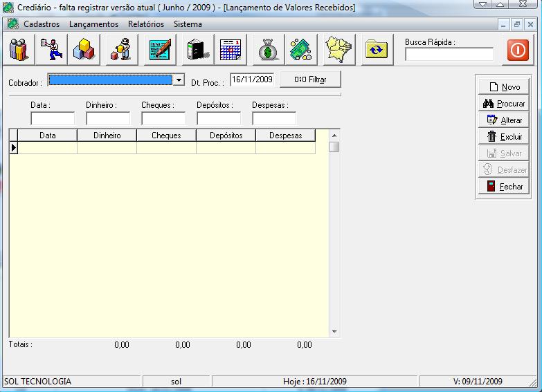Click the Filtrar button
Screen dimensions: 542x392
tap(310, 80)
